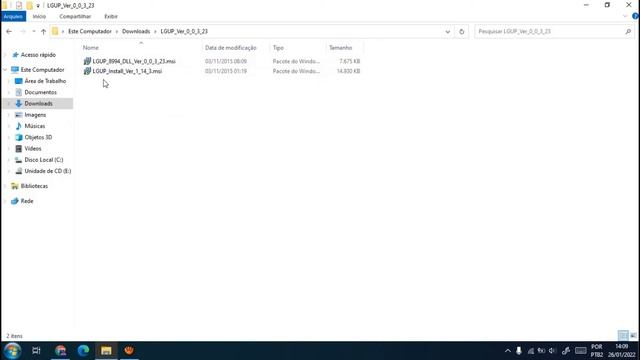Expand the Disco Local (C:) tree node
The image size is (640, 360).
coord(9,160)
